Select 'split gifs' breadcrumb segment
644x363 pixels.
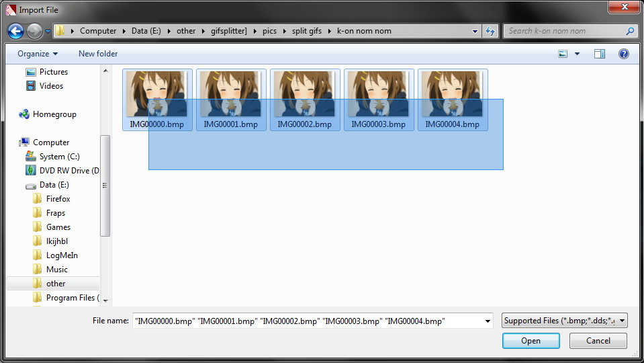click(x=307, y=31)
